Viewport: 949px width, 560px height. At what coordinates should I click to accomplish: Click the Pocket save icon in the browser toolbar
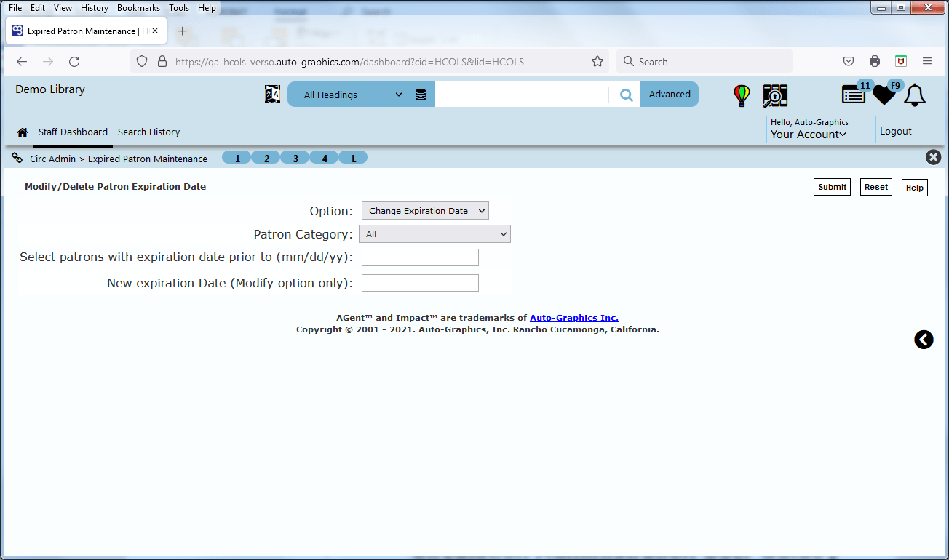(849, 62)
